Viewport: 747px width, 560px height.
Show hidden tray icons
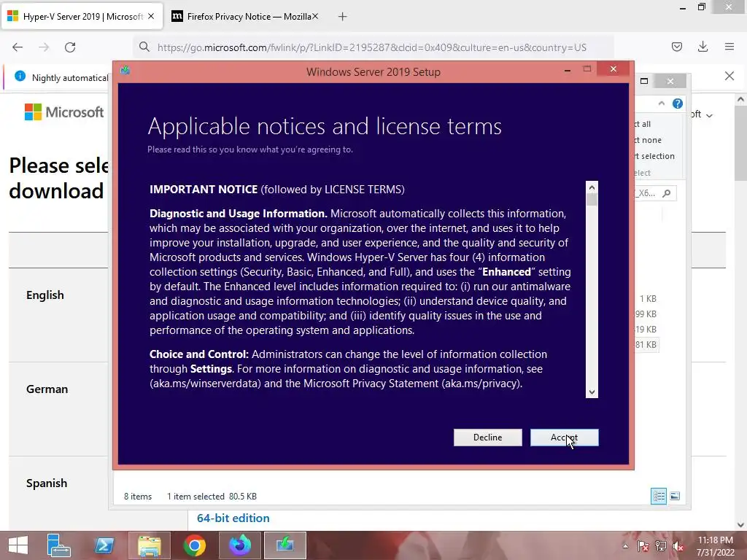pos(625,546)
